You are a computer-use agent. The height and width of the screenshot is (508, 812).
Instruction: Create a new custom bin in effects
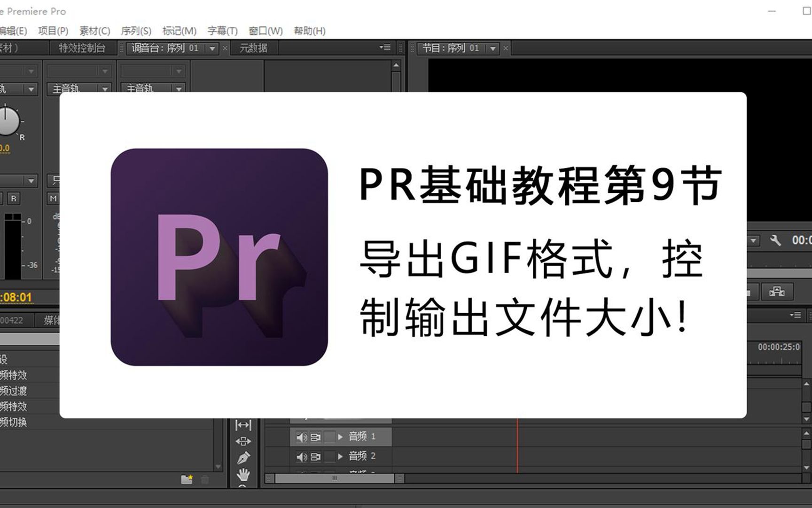click(x=187, y=479)
